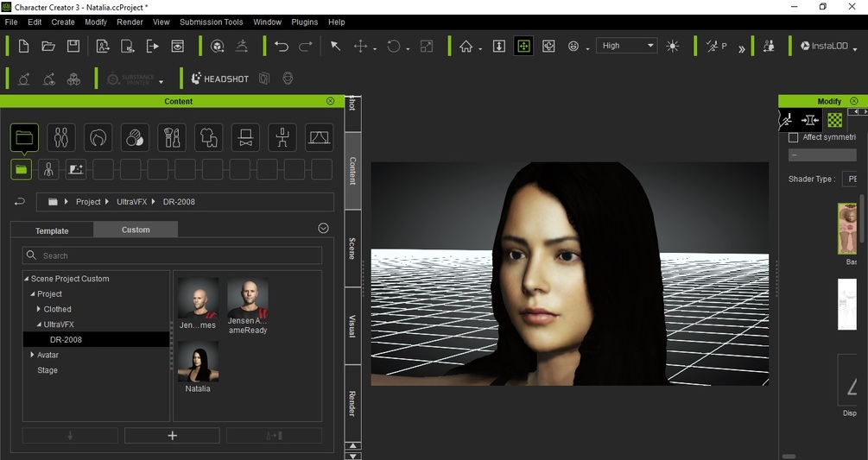Select the green Project folder sub-icon

point(21,169)
